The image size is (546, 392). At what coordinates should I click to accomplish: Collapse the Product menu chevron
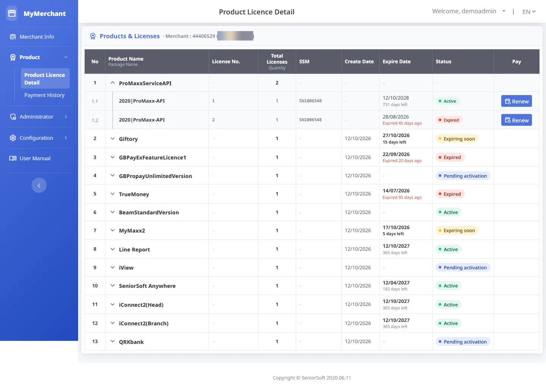(66, 57)
